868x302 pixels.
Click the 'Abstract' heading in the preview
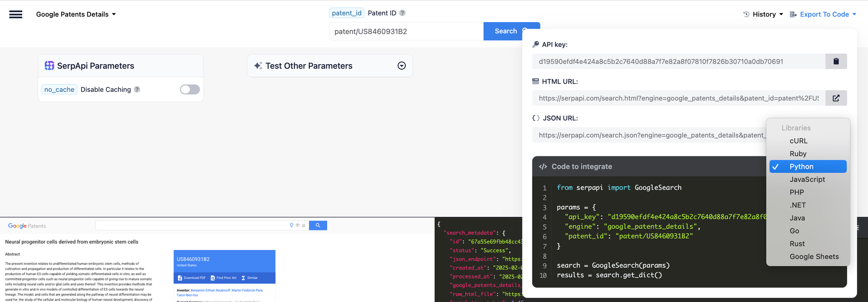(x=13, y=254)
